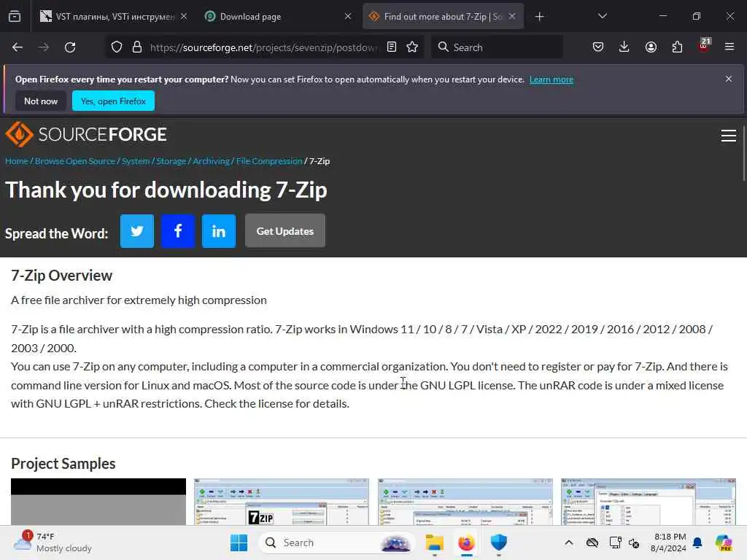Open clock and date 8:18 PM
The width and height of the screenshot is (747, 560).
tap(669, 542)
